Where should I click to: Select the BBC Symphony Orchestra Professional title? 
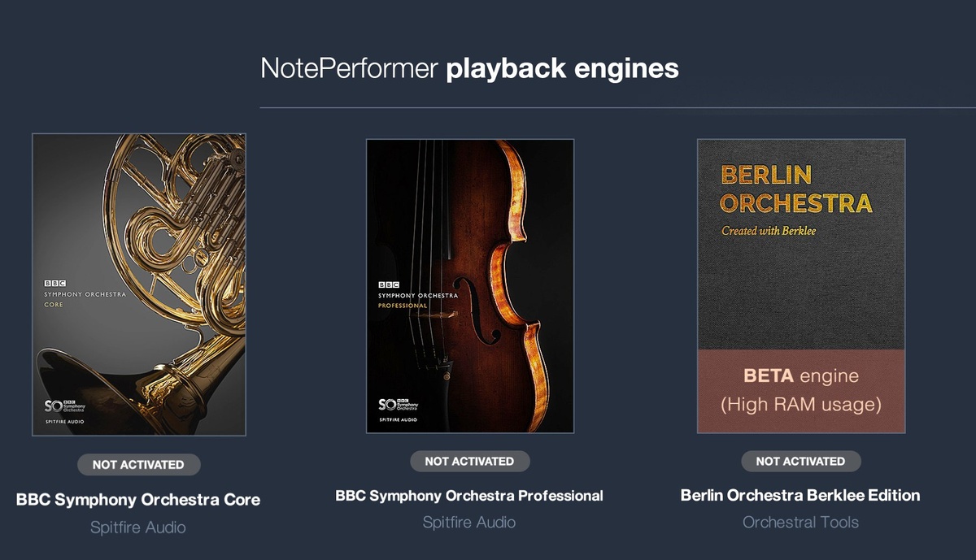coord(469,495)
